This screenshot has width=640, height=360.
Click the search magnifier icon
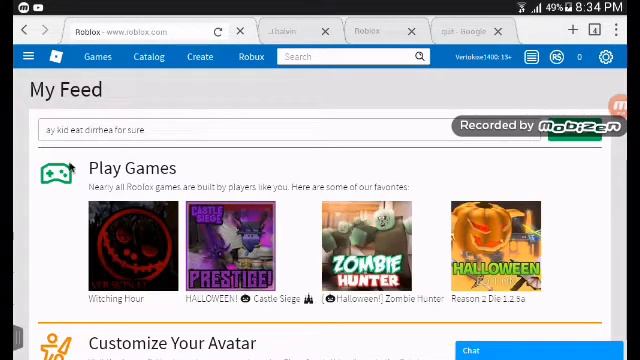click(x=420, y=56)
